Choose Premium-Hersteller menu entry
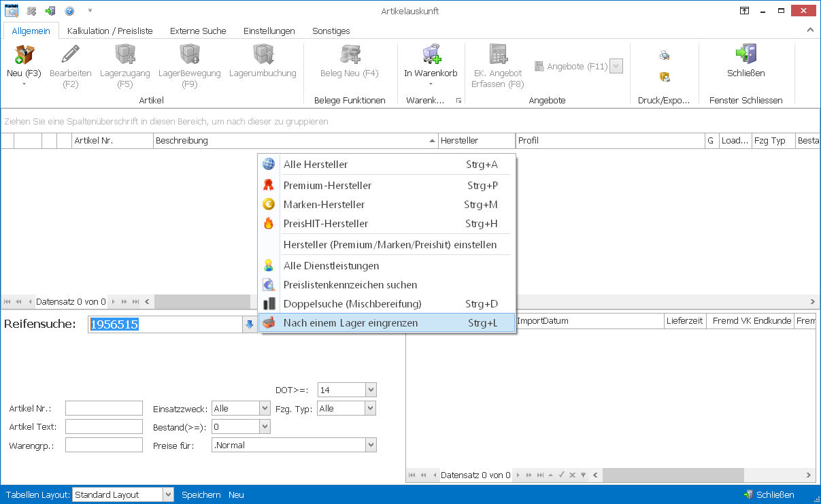The height and width of the screenshot is (504, 821). 386,186
